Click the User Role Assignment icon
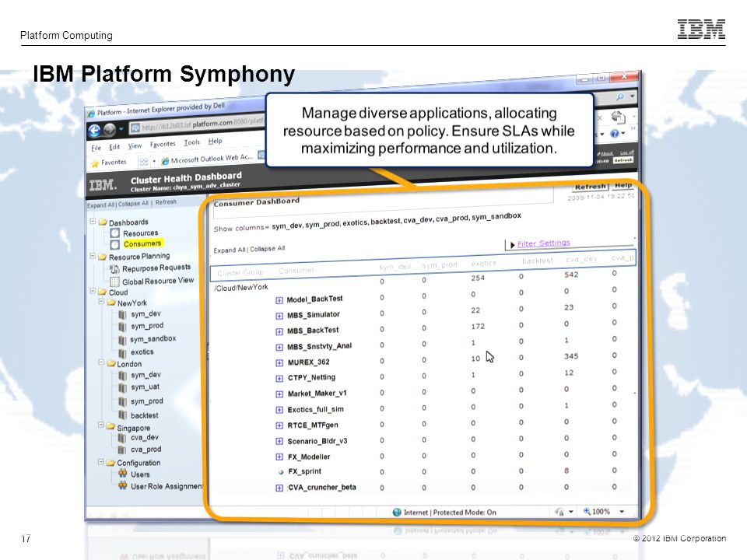The width and height of the screenshot is (747, 560). point(122,485)
